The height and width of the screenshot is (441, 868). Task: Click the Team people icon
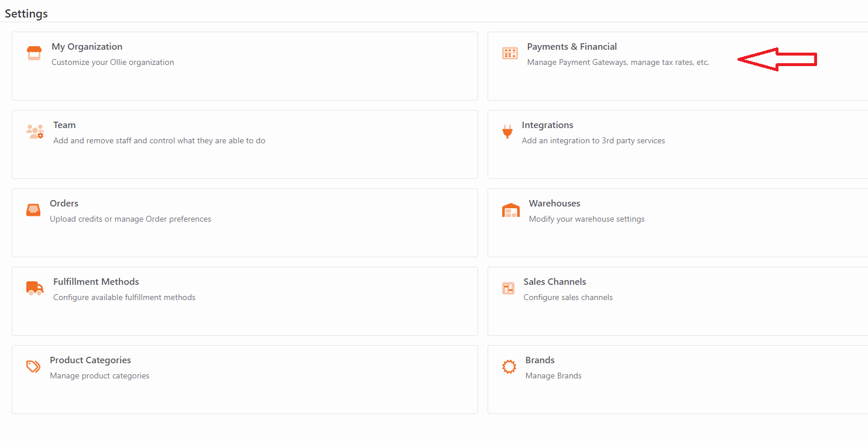[35, 131]
